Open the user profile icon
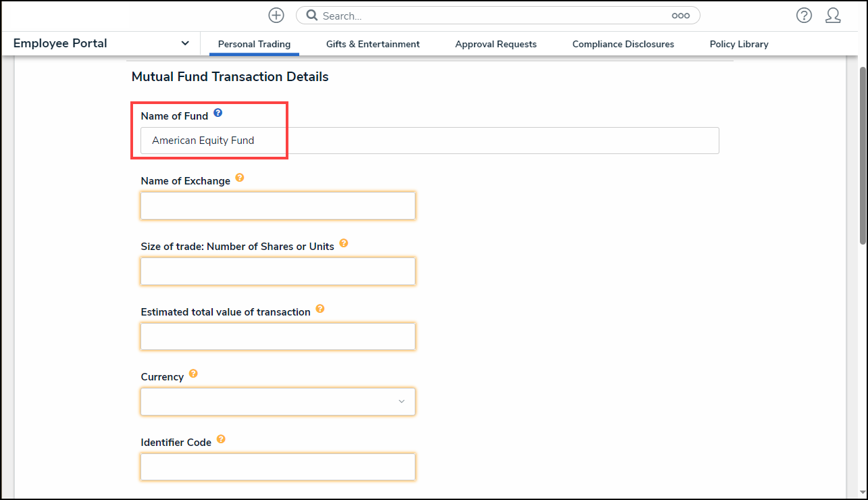The image size is (868, 500). click(833, 16)
